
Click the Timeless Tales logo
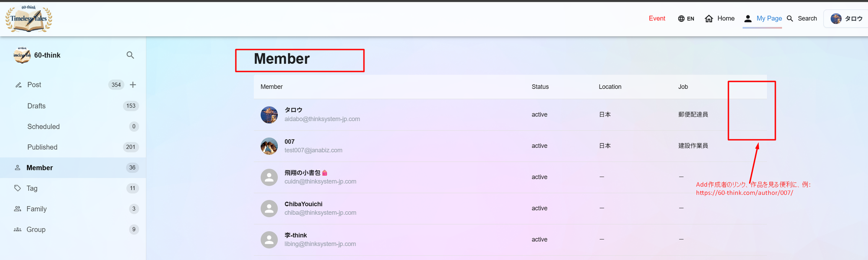(29, 19)
